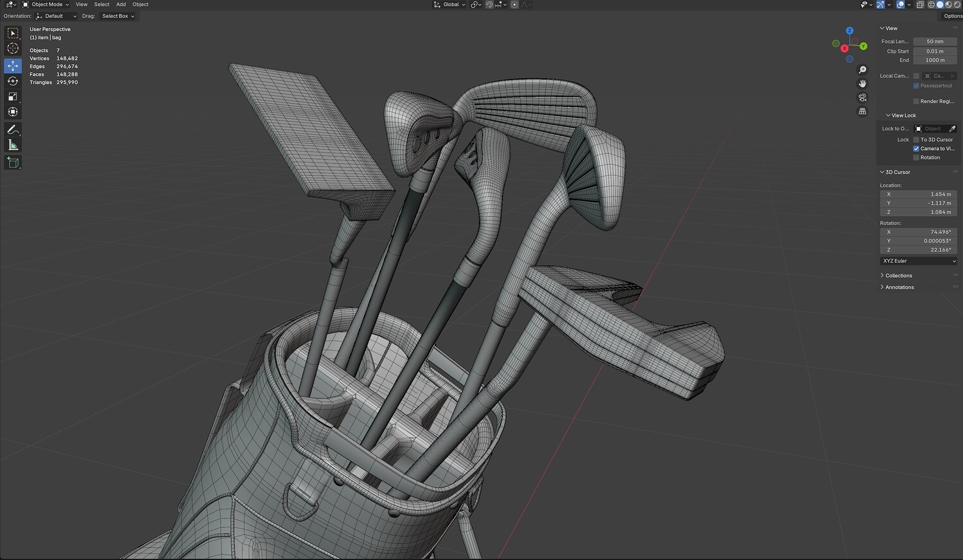Click cursor Location Y -1.117 m field
The image size is (963, 560).
tap(919, 203)
